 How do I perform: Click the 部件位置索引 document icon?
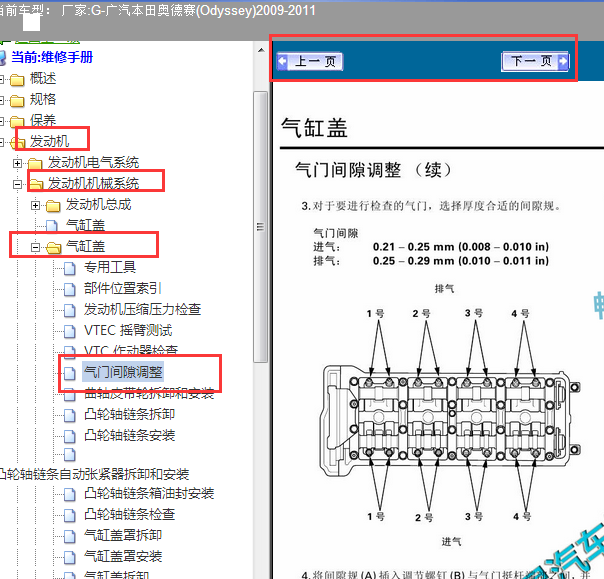point(69,289)
